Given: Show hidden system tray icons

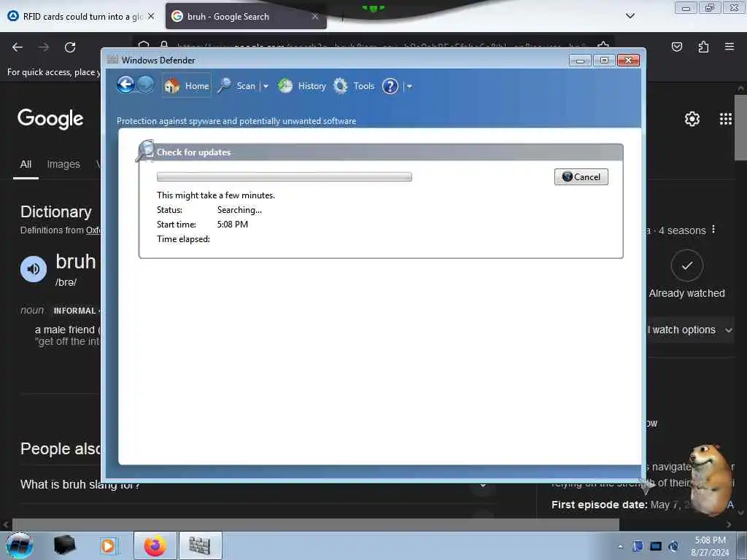Looking at the screenshot, I should coord(620,546).
